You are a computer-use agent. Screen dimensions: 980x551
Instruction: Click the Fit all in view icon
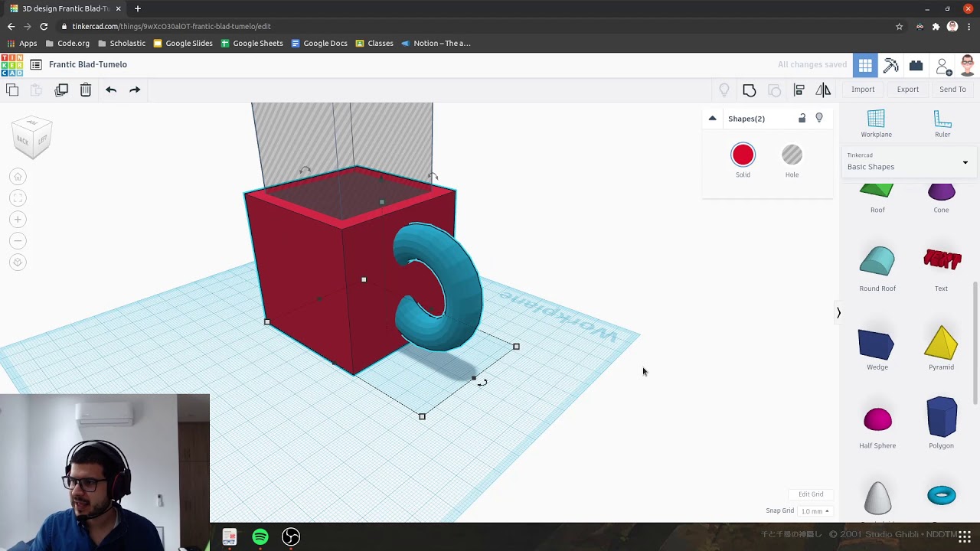18,198
